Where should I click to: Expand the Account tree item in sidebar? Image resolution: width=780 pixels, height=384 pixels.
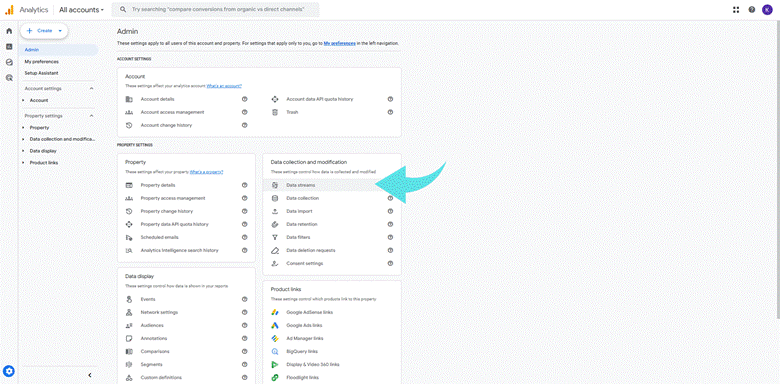coord(23,100)
